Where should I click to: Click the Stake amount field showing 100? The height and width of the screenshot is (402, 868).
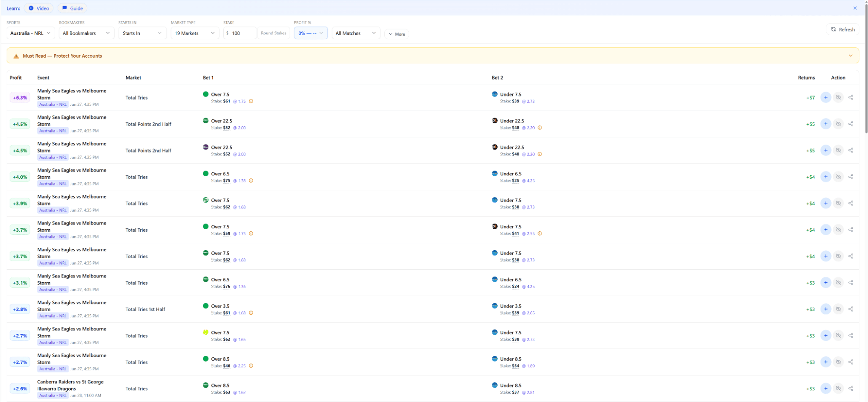[x=240, y=33]
